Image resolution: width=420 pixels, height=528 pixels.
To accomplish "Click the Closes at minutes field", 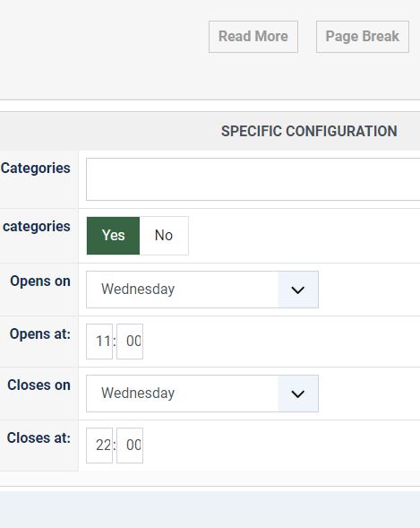I will point(130,446).
